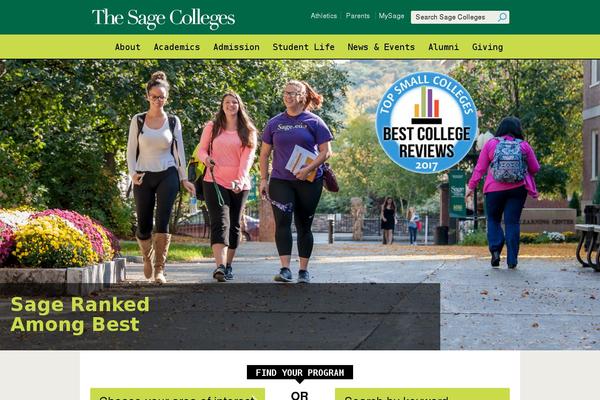Click The Sage Colleges logo
This screenshot has height=400, width=600.
point(163,18)
